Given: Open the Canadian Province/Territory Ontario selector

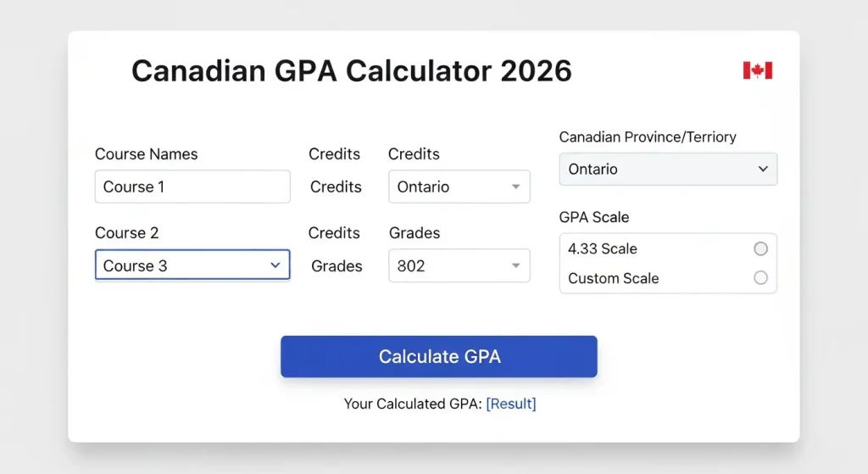Looking at the screenshot, I should click(x=668, y=169).
